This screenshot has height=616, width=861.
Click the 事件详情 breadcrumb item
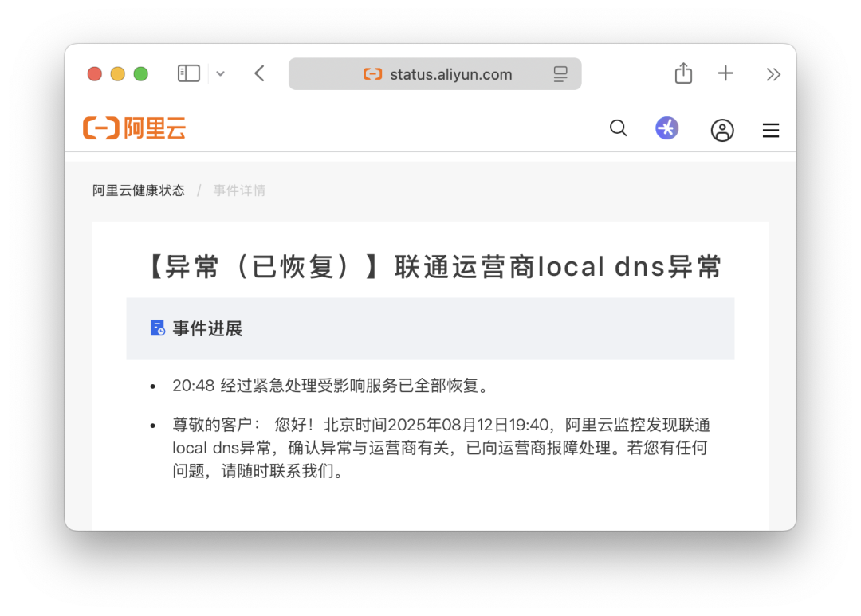(x=239, y=190)
